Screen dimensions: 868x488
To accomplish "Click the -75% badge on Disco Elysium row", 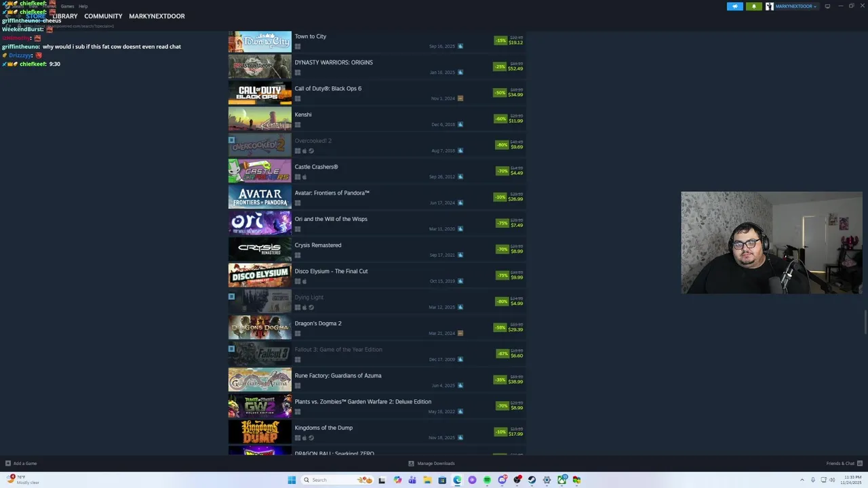I will pyautogui.click(x=502, y=275).
